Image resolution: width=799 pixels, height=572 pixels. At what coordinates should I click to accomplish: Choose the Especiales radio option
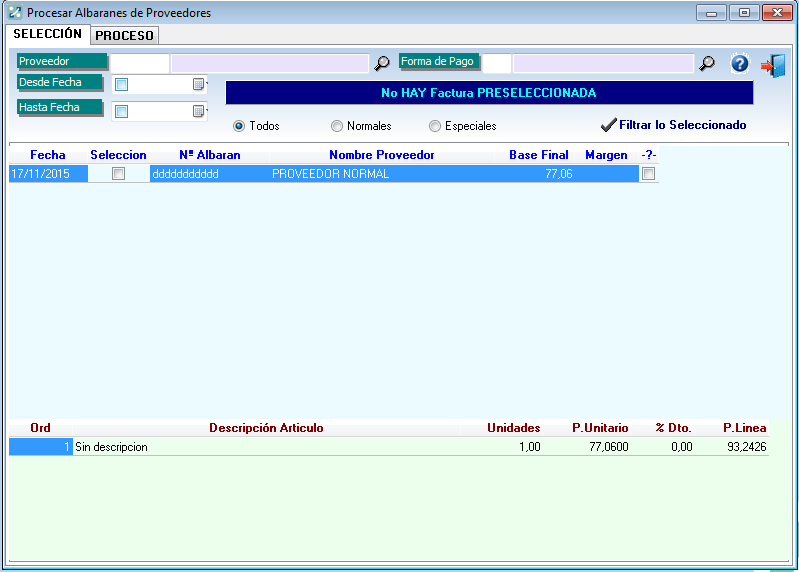tap(435, 126)
